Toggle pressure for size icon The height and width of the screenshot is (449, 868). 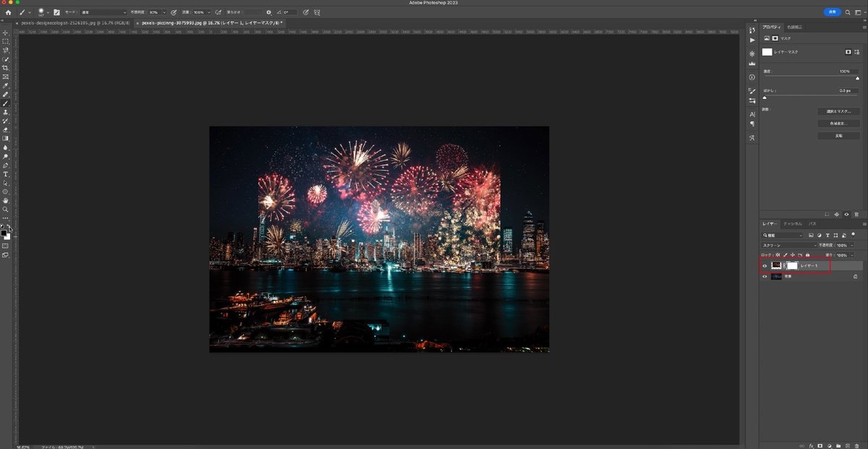pos(305,12)
